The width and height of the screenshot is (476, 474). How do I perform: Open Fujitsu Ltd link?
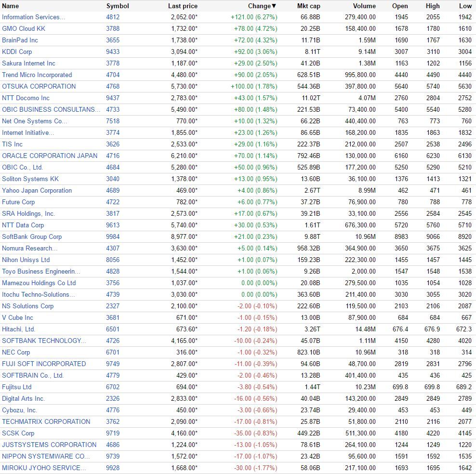(x=17, y=387)
